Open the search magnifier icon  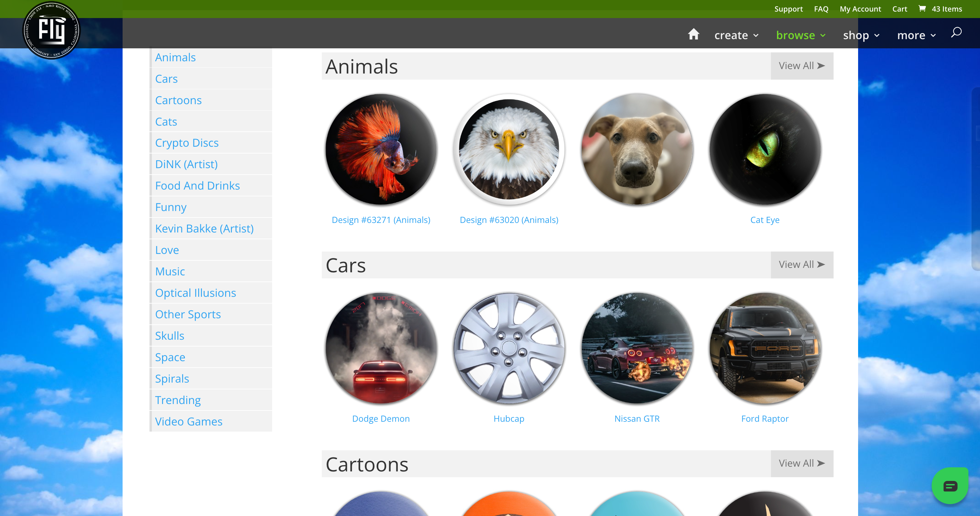[x=956, y=33]
